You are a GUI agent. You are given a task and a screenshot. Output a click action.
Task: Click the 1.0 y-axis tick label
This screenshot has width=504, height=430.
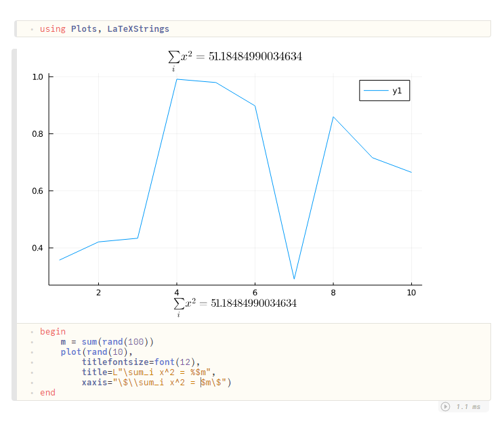click(x=37, y=77)
